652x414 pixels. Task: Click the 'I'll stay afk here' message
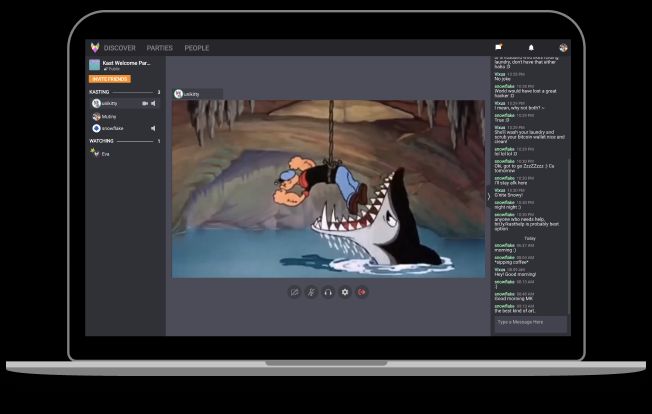tap(510, 183)
